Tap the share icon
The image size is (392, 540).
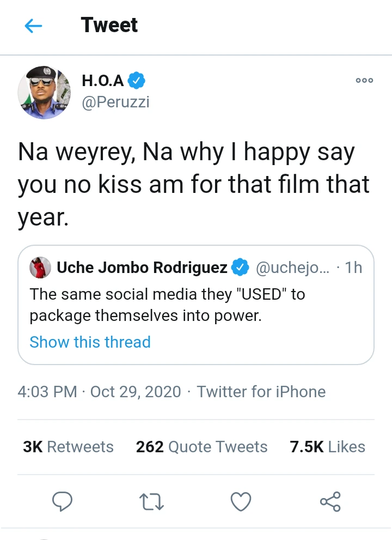coord(330,501)
